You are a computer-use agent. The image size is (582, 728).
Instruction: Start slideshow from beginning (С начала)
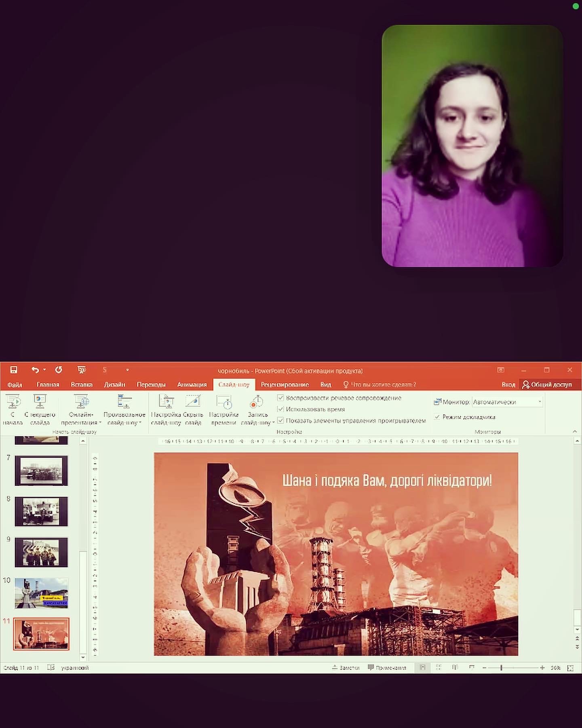(x=13, y=410)
